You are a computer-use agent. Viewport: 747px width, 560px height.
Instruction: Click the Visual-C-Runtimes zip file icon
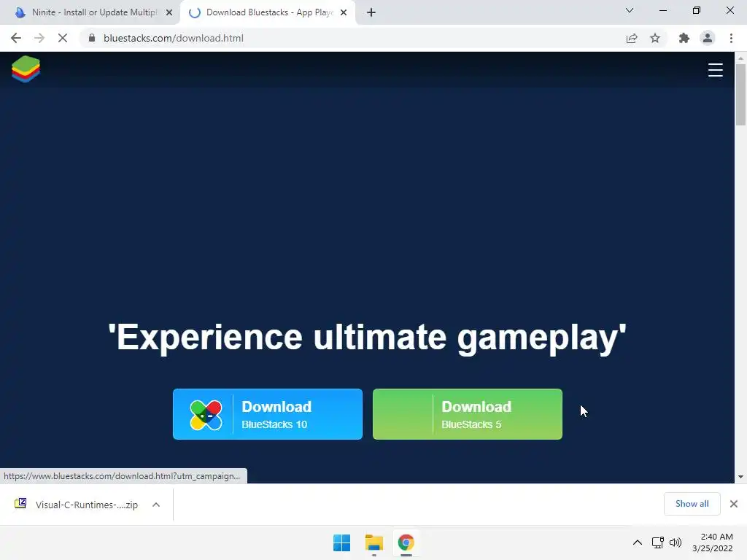click(x=20, y=503)
